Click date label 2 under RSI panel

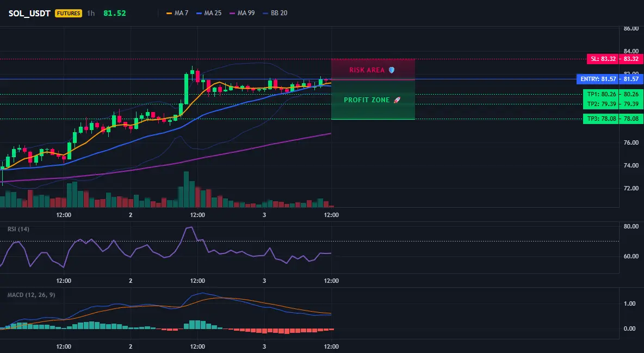click(131, 281)
